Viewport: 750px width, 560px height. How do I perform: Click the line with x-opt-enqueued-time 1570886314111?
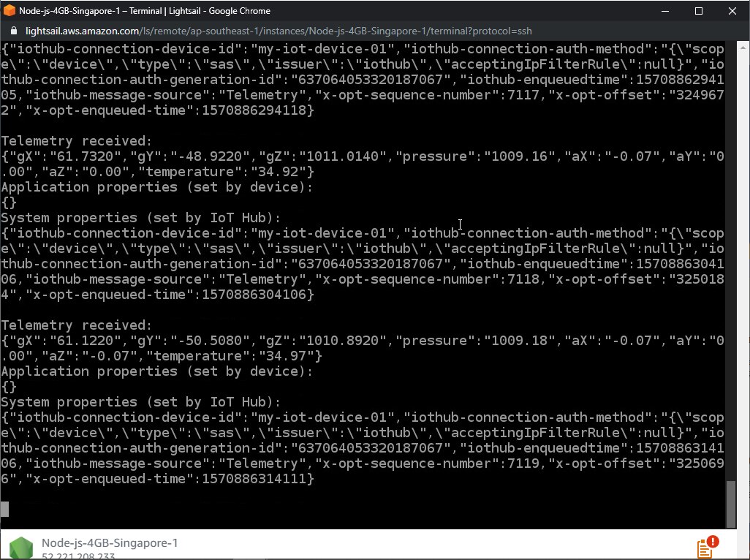tap(157, 479)
